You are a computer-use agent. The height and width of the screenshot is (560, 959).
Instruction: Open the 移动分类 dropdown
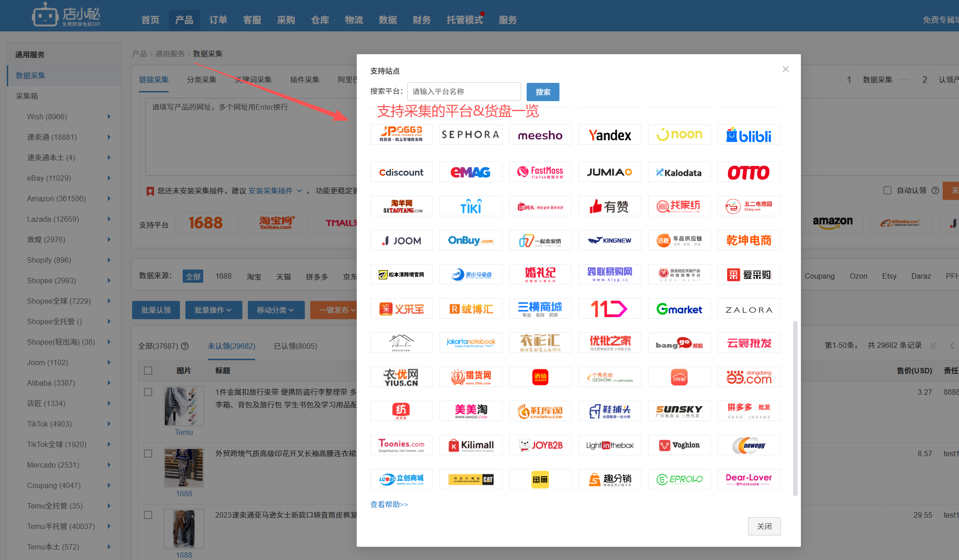[276, 310]
